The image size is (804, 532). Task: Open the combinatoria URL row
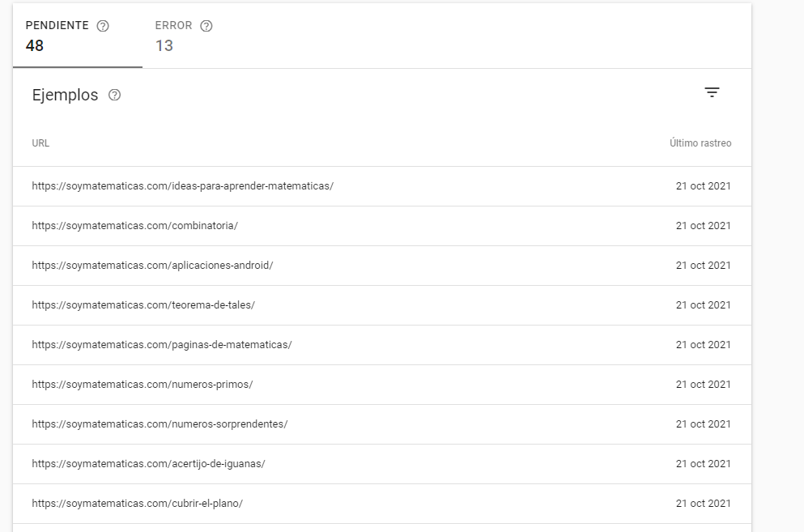[x=382, y=226]
